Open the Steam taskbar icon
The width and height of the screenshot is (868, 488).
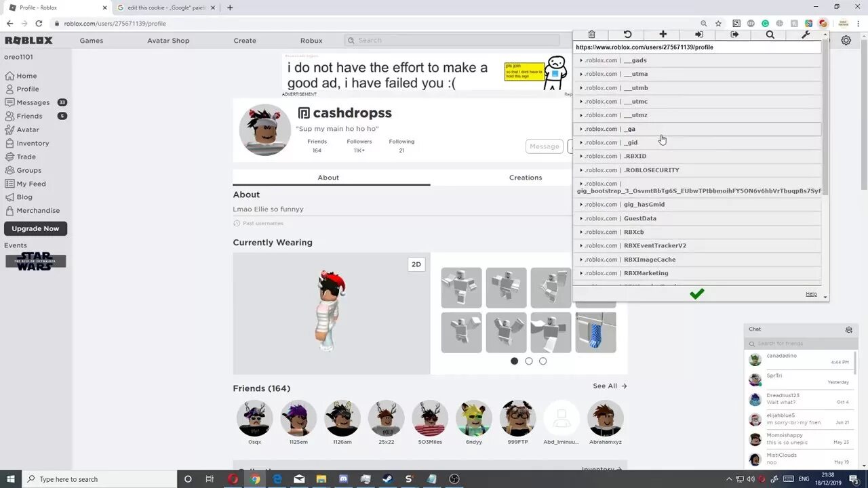(387, 479)
